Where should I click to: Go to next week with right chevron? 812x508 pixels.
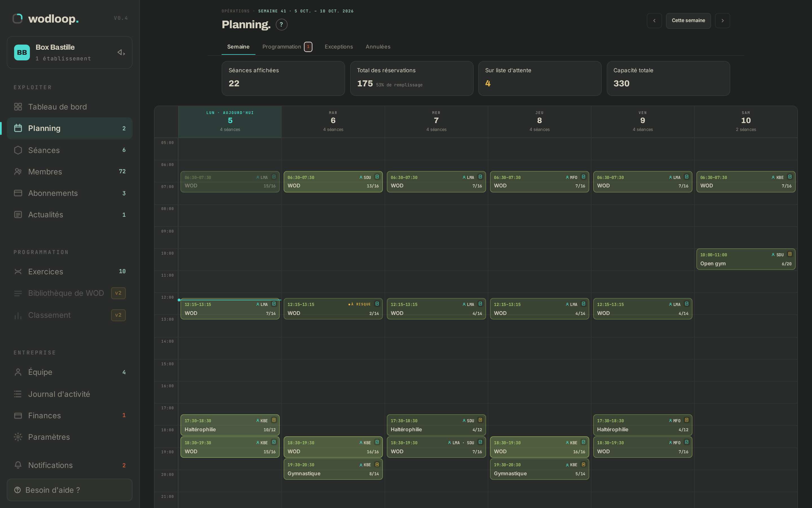click(722, 21)
